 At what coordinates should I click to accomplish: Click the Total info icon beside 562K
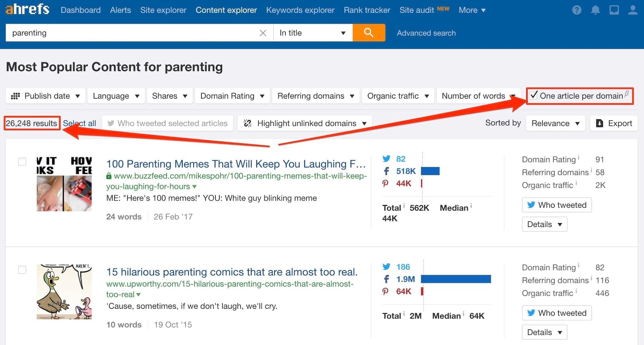coord(404,206)
